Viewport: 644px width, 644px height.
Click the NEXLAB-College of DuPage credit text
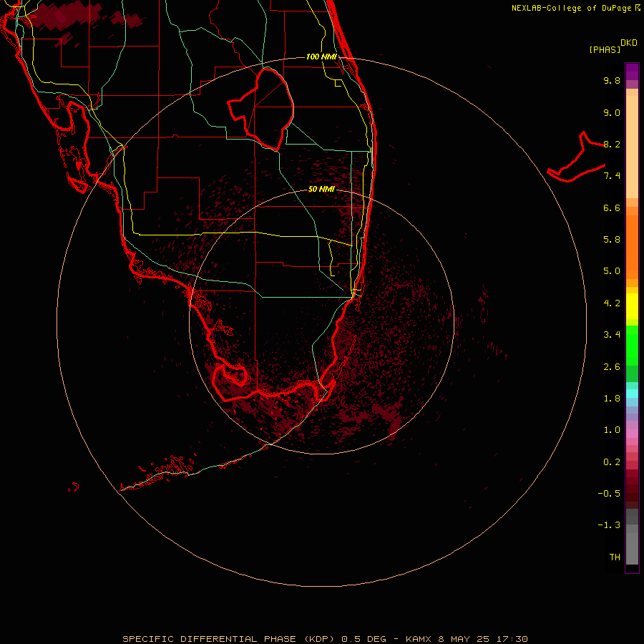(571, 8)
